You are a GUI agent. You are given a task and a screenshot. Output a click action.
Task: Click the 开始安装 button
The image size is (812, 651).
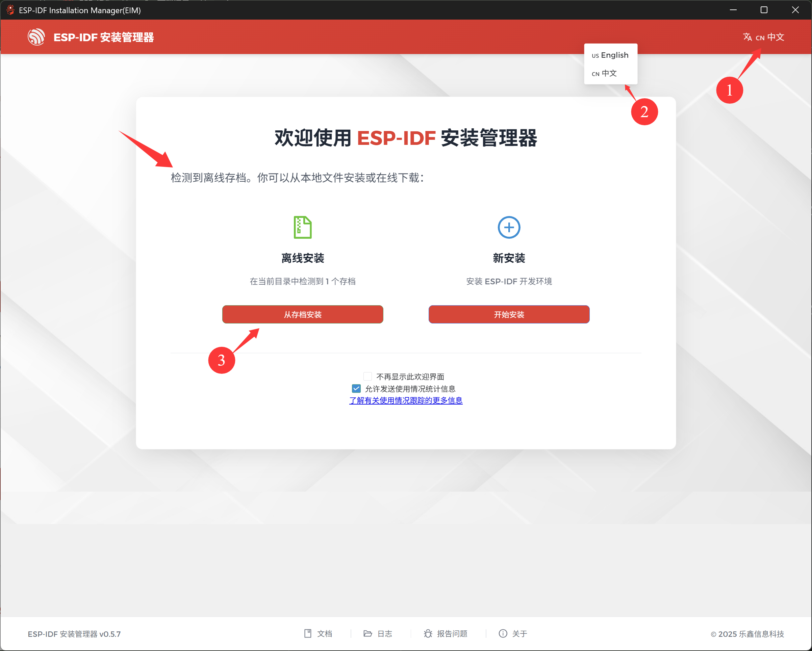tap(509, 314)
